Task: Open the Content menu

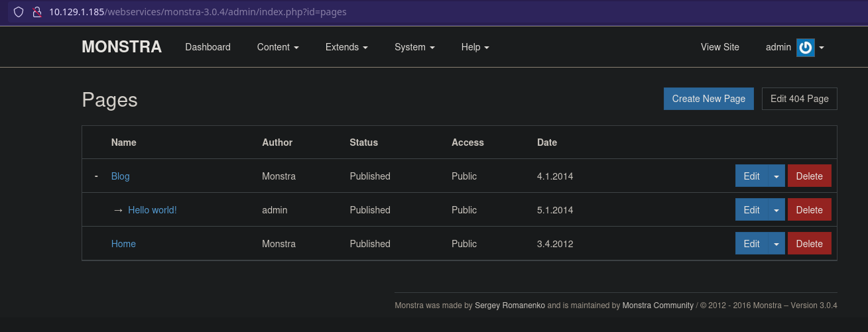Action: (x=278, y=47)
